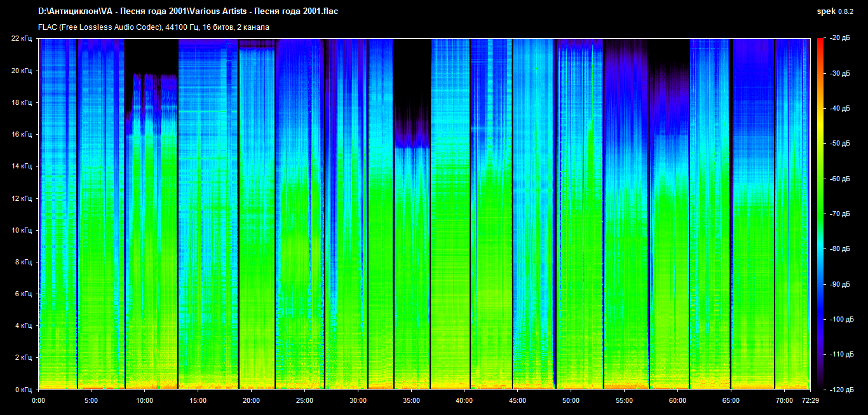
Task: Click the 72:29 end time label
Action: (810, 400)
